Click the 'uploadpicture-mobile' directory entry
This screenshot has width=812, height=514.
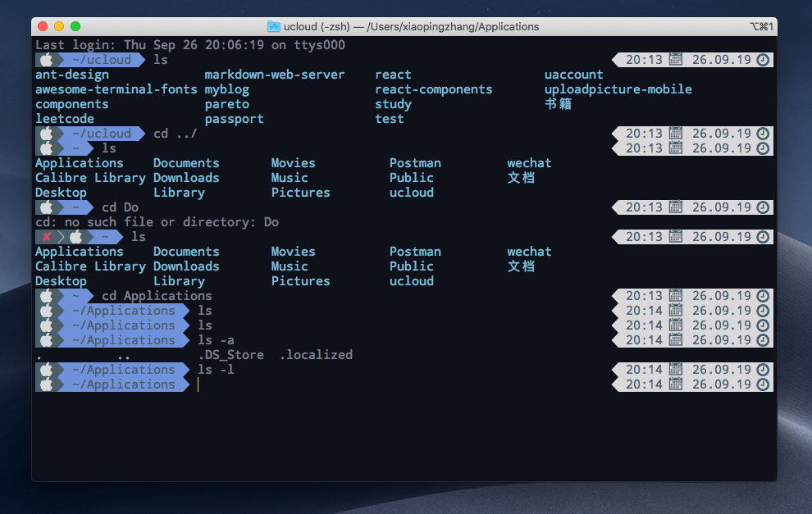pos(618,89)
